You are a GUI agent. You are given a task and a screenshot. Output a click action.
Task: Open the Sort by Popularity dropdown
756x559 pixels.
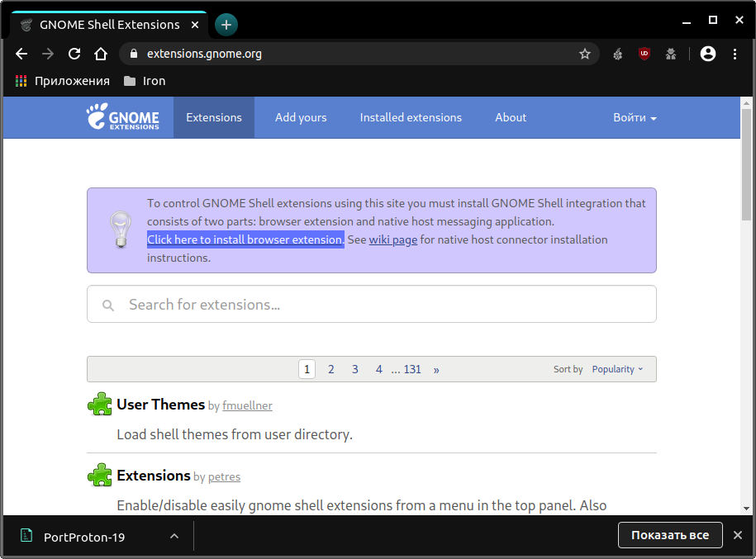616,369
